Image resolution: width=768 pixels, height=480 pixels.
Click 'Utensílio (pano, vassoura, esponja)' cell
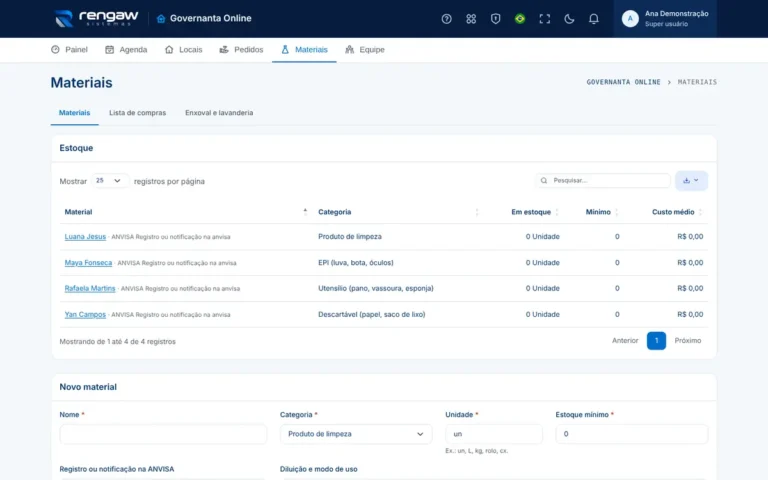376,288
